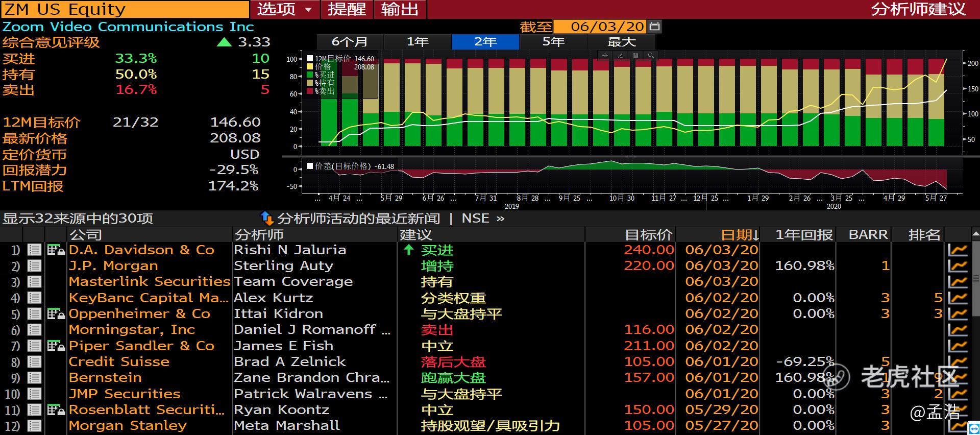This screenshot has height=435, width=980.
Task: Toggle the % sell series in the legend
Action: 310,91
